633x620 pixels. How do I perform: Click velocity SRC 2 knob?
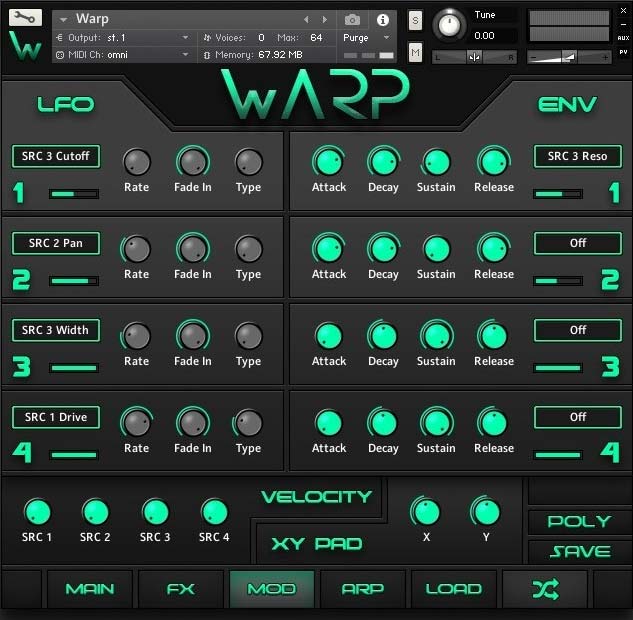[x=96, y=512]
